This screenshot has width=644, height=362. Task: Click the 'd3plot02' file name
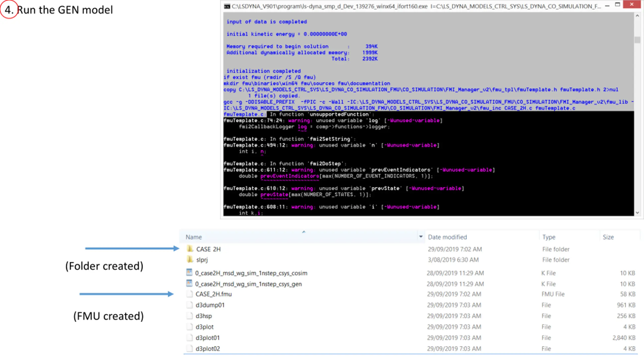(x=208, y=349)
